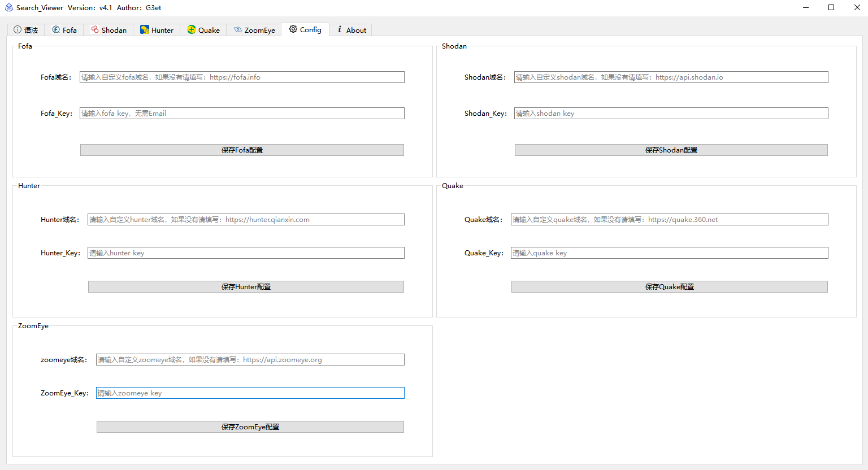Click the 保存Quake配置 button
The image size is (868, 470).
[670, 287]
